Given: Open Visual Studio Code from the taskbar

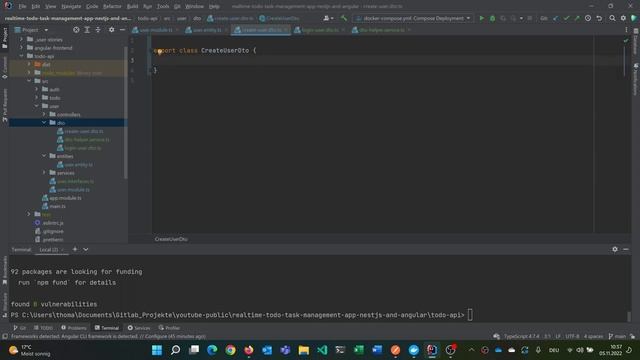Looking at the screenshot, I should 322,350.
